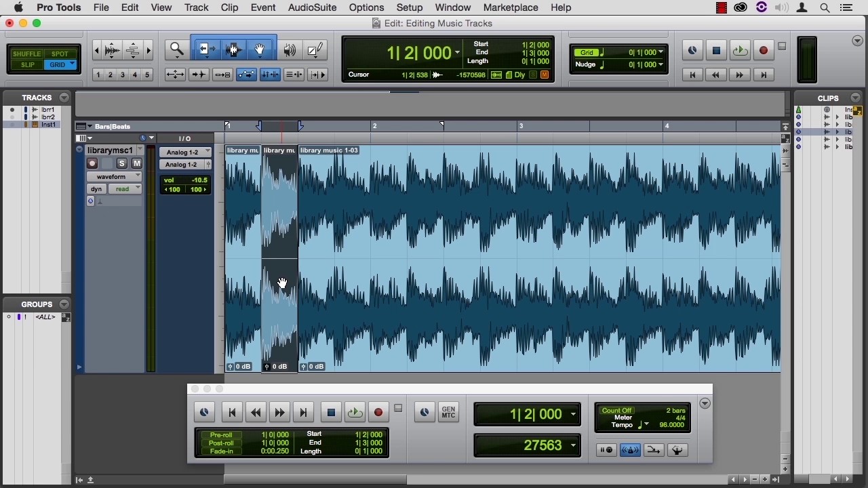
Task: Toggle Wait for Note in Transport window
Action: tap(606, 450)
